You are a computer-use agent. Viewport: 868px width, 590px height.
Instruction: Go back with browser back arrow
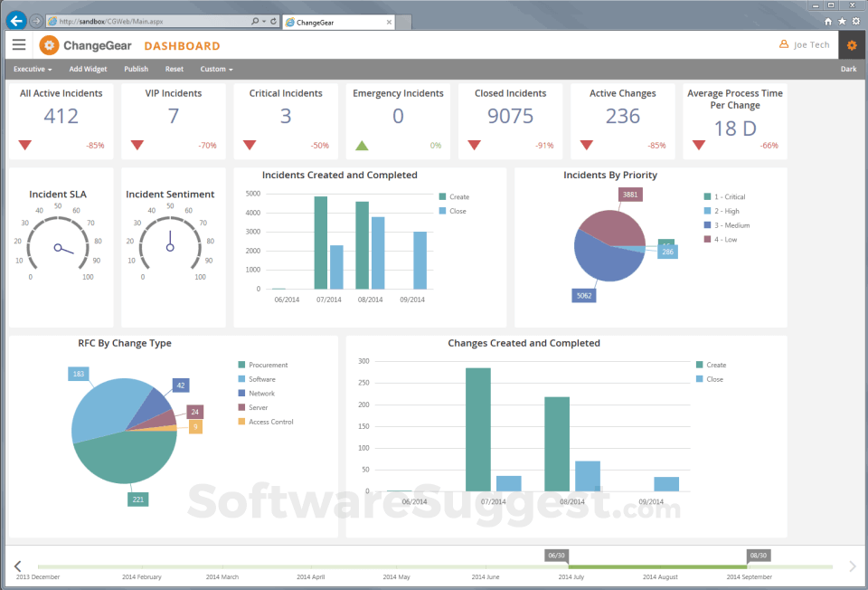[x=16, y=21]
